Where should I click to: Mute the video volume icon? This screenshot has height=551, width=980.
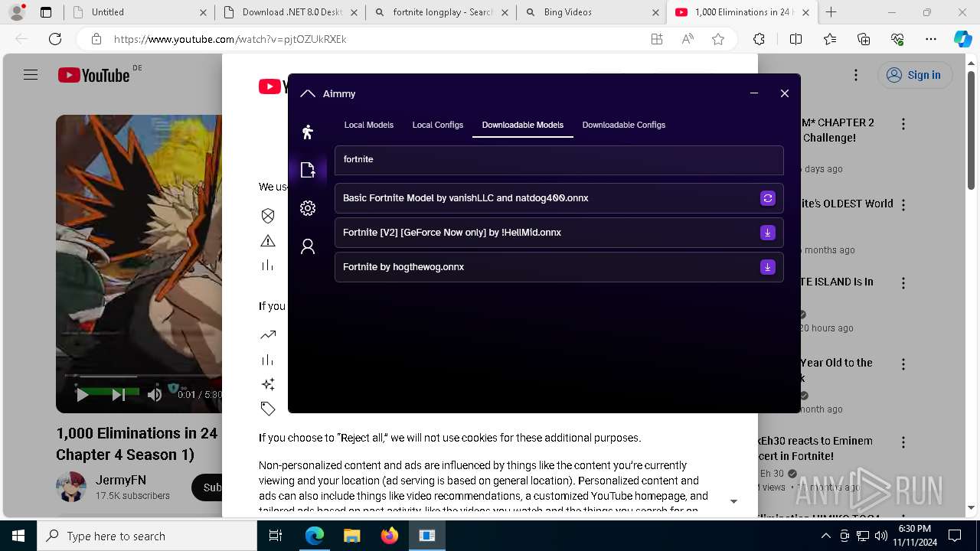point(155,395)
